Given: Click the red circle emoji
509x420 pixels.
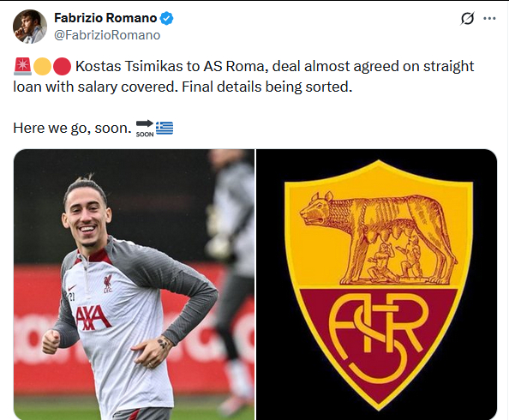Looking at the screenshot, I should pos(62,66).
